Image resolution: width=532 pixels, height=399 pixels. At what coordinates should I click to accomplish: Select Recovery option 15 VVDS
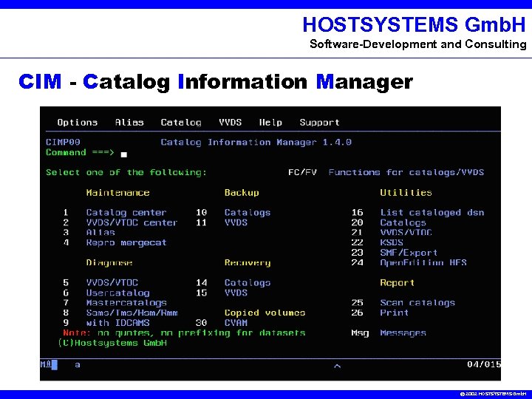coord(222,293)
